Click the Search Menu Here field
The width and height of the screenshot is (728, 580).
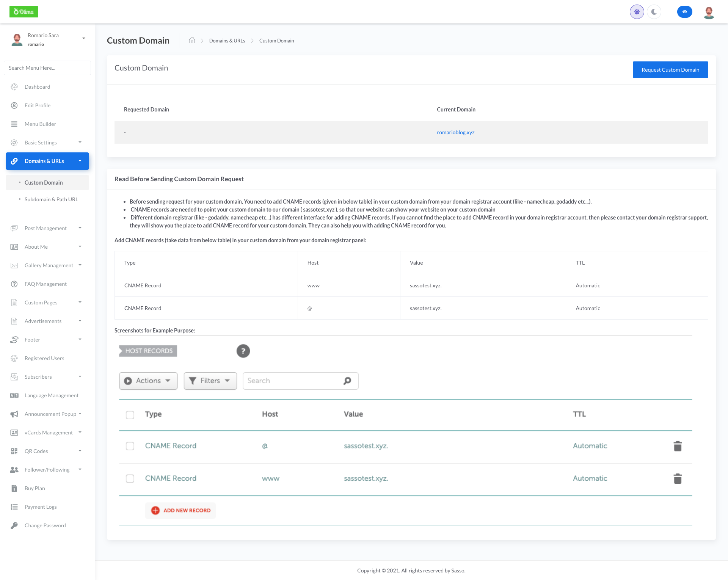[47, 68]
